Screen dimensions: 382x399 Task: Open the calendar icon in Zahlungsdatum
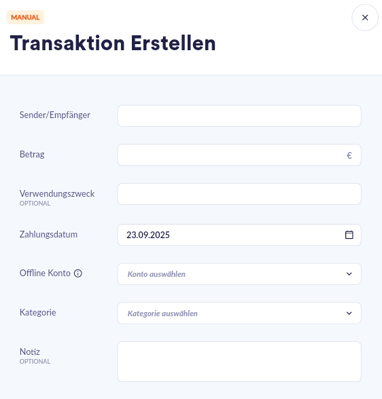tap(349, 235)
